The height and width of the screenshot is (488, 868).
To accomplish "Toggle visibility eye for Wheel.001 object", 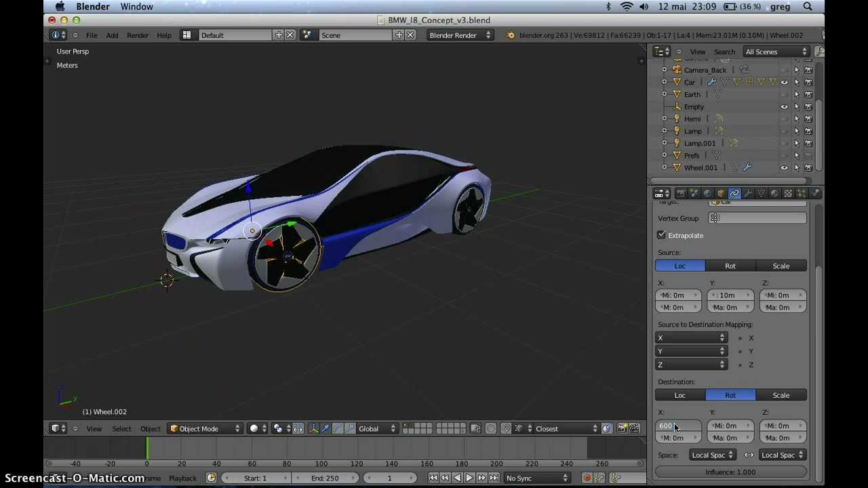I will tap(785, 167).
